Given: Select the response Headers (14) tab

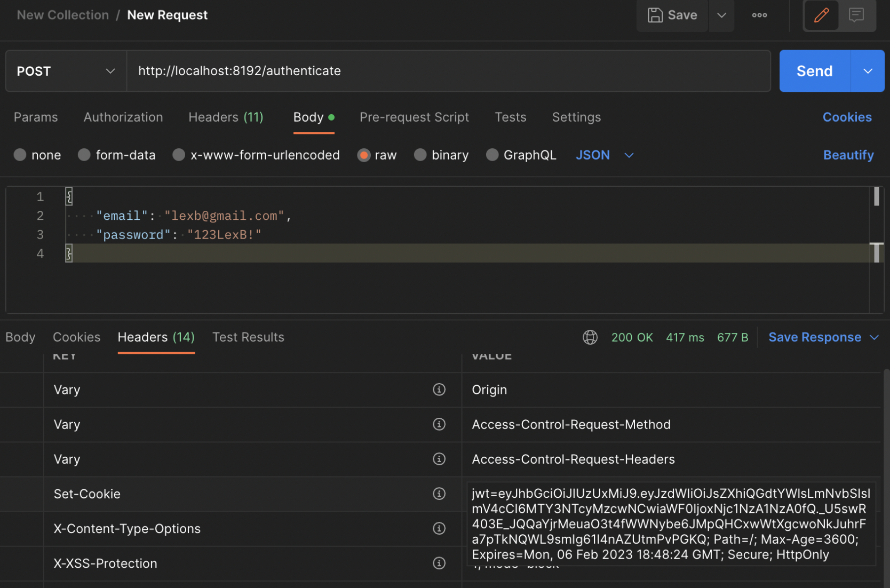Looking at the screenshot, I should click(156, 337).
